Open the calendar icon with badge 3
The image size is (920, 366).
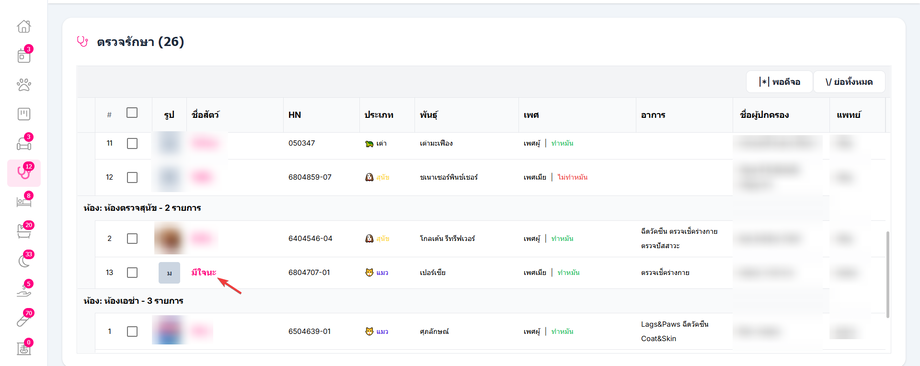click(x=23, y=56)
